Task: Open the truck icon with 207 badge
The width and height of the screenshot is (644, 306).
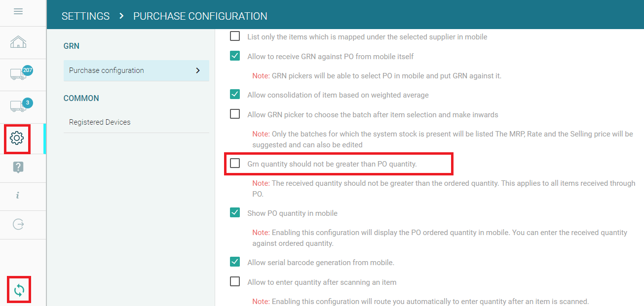Action: [19, 74]
